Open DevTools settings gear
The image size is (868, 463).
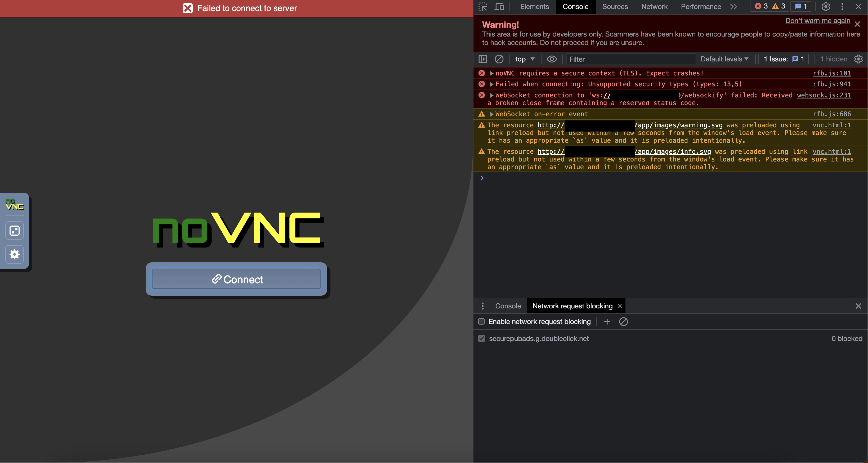pos(826,7)
